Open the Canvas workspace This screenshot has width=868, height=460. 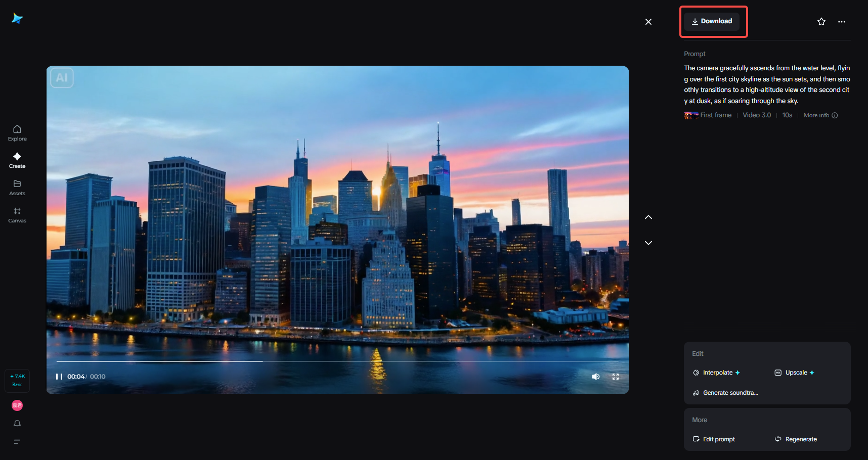coord(17,215)
